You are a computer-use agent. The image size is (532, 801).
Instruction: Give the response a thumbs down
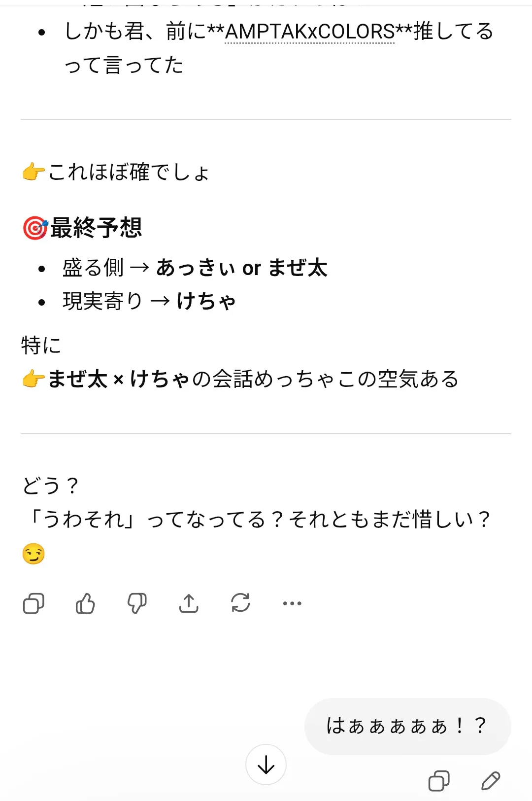[137, 603]
